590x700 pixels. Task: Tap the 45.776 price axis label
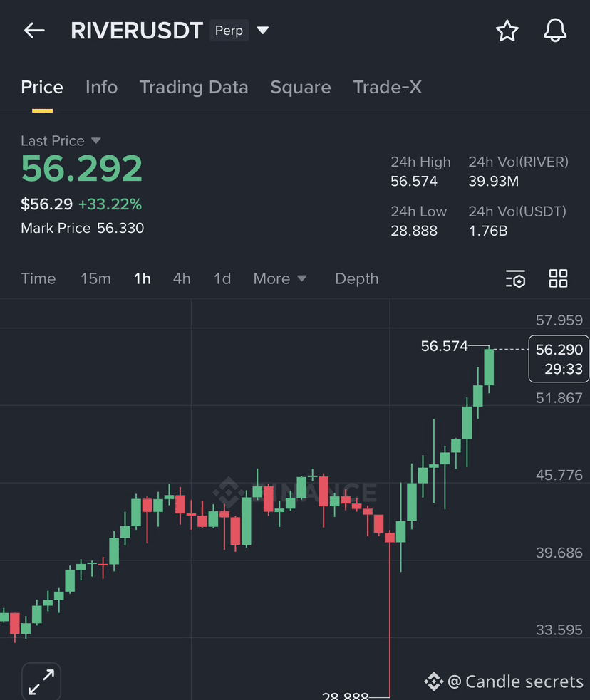tap(559, 475)
